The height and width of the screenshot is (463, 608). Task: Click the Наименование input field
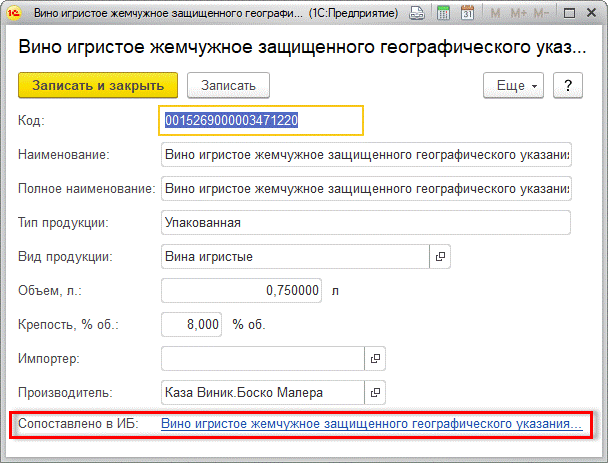(366, 155)
